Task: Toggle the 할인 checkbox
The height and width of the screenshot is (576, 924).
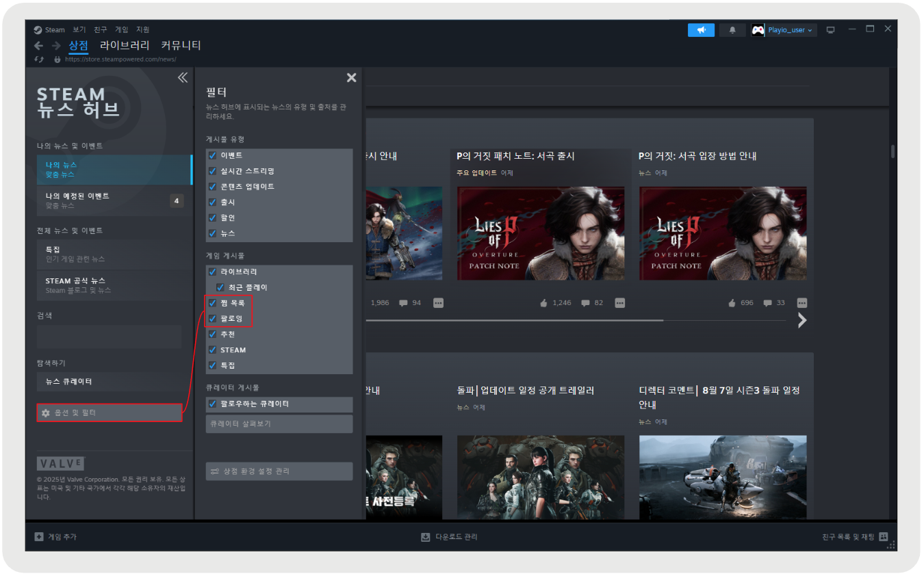Action: tap(212, 218)
